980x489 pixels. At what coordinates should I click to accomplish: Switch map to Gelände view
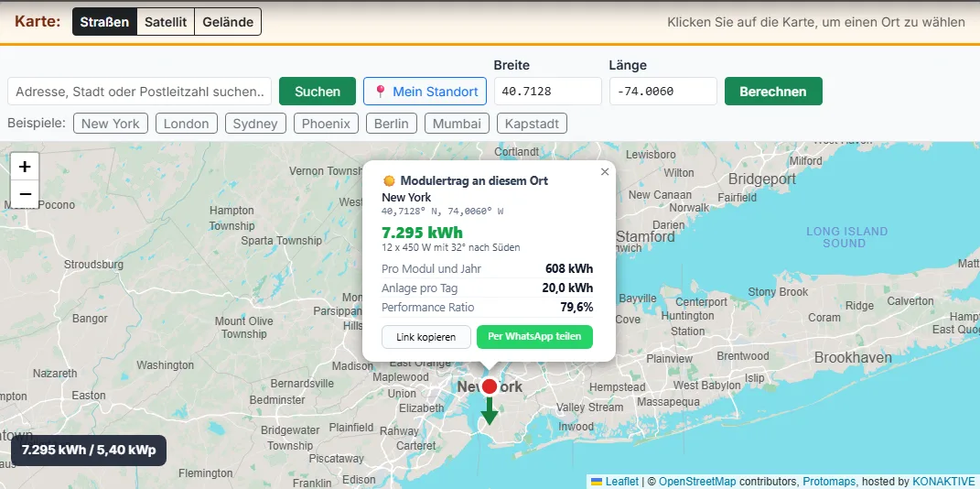(x=228, y=22)
